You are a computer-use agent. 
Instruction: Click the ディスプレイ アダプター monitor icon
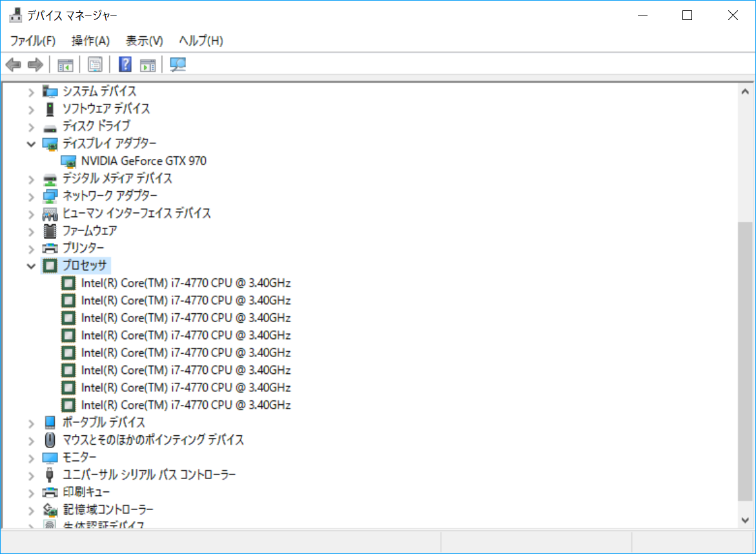50,144
